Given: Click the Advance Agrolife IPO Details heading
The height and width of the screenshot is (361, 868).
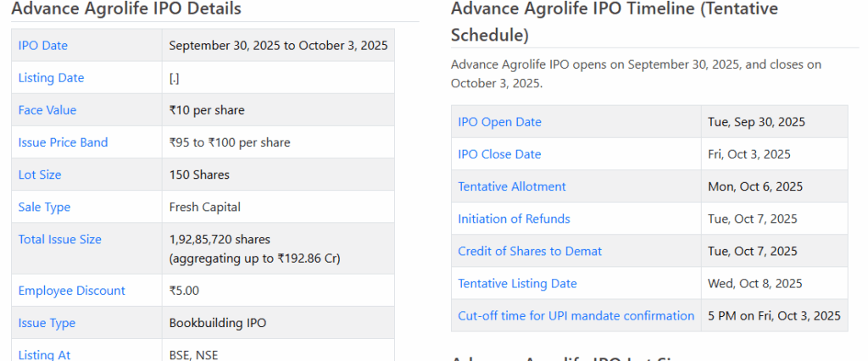Looking at the screenshot, I should click(x=126, y=9).
